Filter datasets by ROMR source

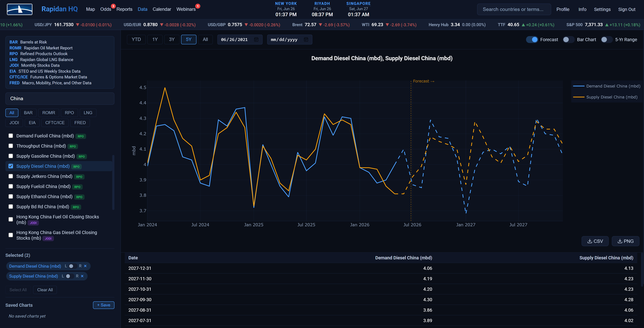coord(48,113)
